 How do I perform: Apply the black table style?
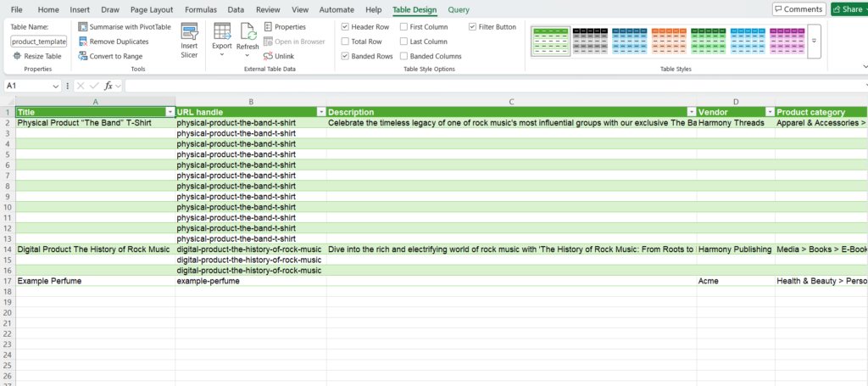(590, 41)
